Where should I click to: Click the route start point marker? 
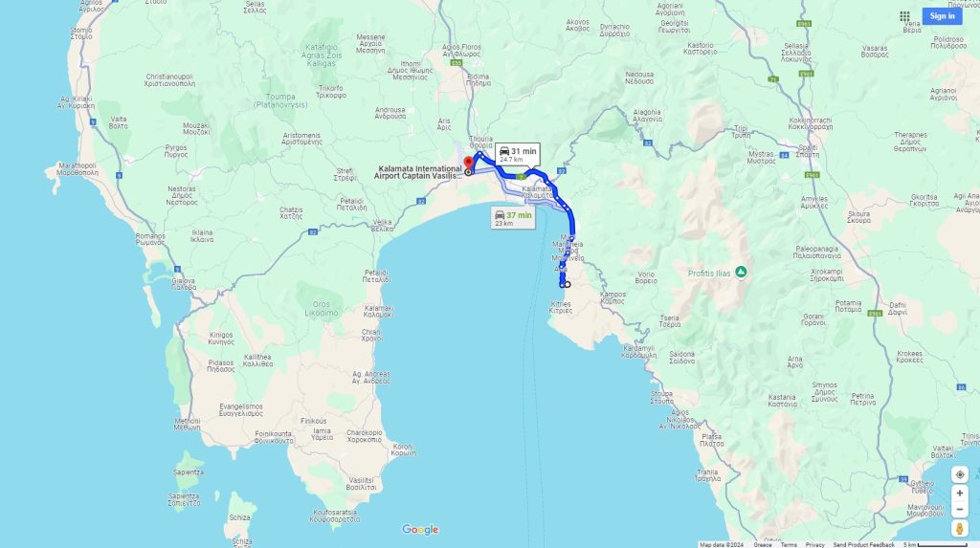(x=567, y=284)
